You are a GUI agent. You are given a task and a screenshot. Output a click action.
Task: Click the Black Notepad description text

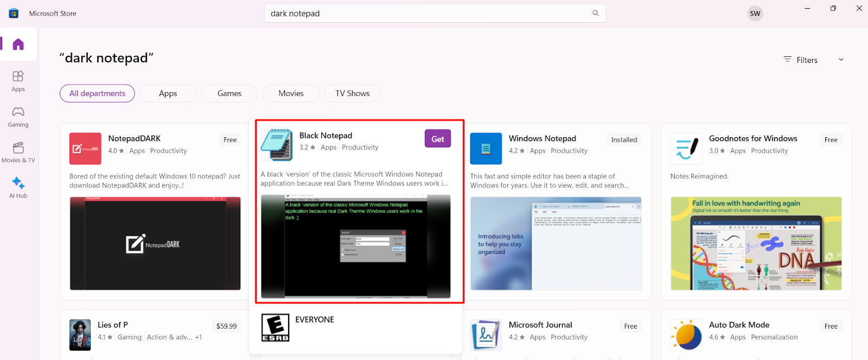click(354, 179)
